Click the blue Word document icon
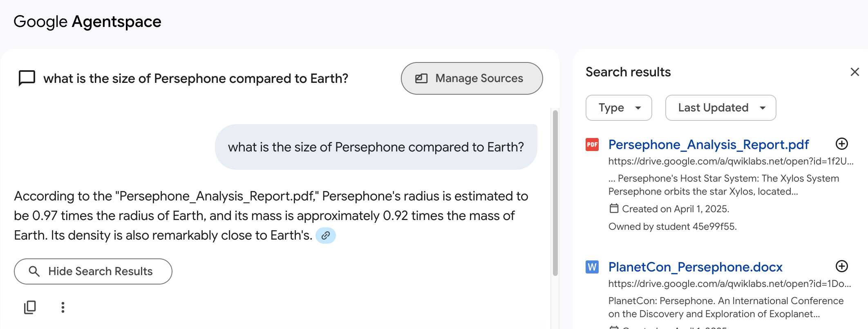Screen dimensions: 868x329 pyautogui.click(x=592, y=267)
